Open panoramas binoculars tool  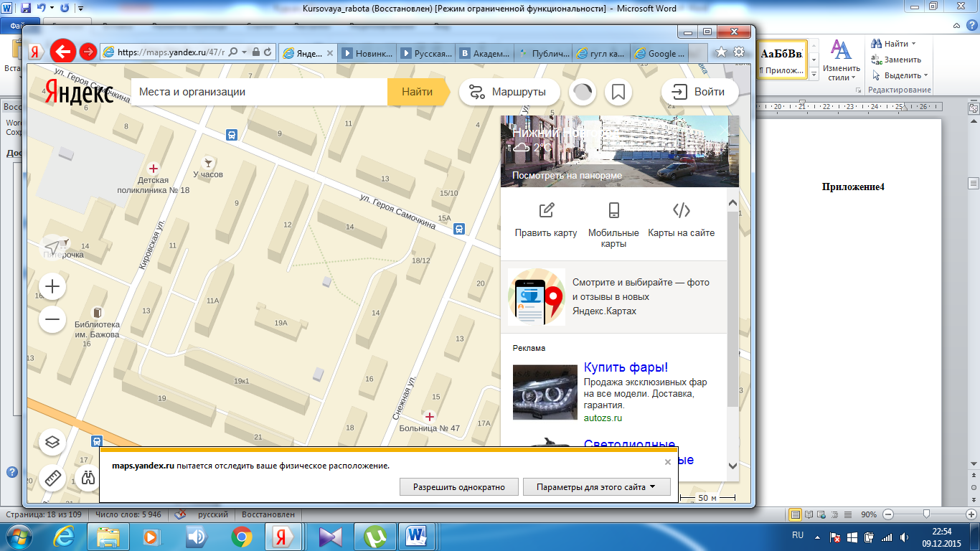click(x=88, y=479)
